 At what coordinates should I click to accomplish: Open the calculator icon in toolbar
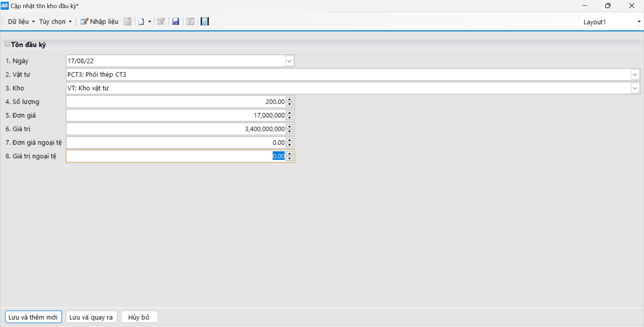click(x=205, y=21)
